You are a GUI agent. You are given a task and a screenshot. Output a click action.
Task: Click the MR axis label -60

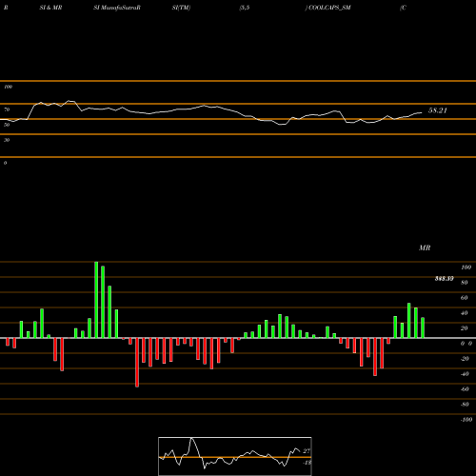click(x=465, y=389)
